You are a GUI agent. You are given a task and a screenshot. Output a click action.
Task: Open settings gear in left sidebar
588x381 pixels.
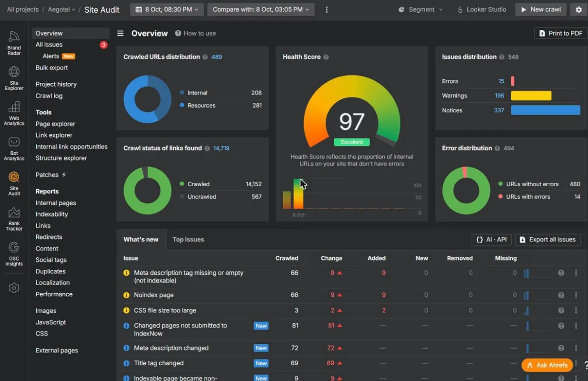pos(14,288)
